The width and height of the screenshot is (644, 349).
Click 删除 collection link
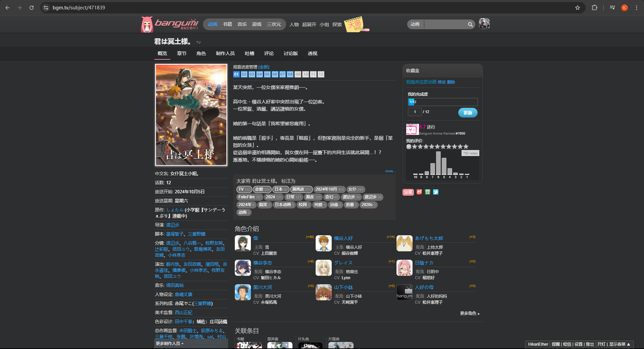point(451,82)
